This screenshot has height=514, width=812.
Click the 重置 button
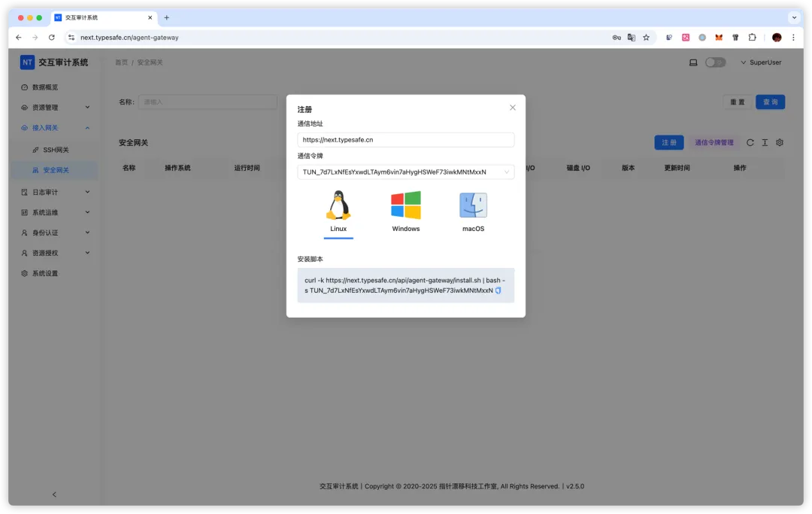(737, 102)
